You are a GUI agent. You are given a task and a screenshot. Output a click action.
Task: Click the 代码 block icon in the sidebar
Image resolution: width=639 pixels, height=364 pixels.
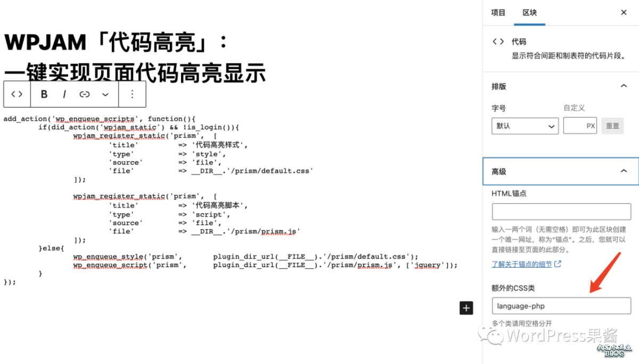(x=497, y=42)
